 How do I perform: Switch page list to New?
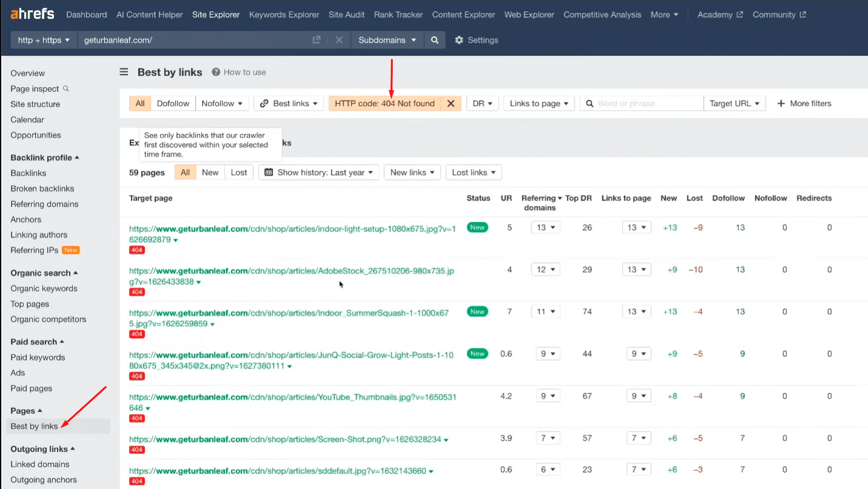tap(210, 173)
